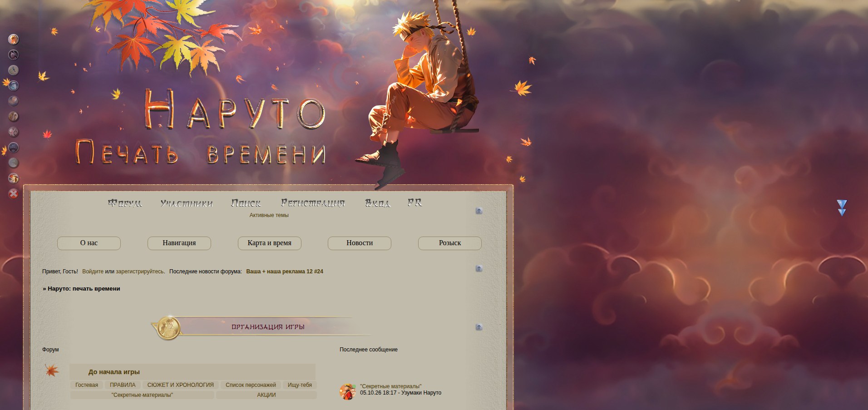Open the Список персонажей subforum
The height and width of the screenshot is (410, 868).
(x=251, y=385)
